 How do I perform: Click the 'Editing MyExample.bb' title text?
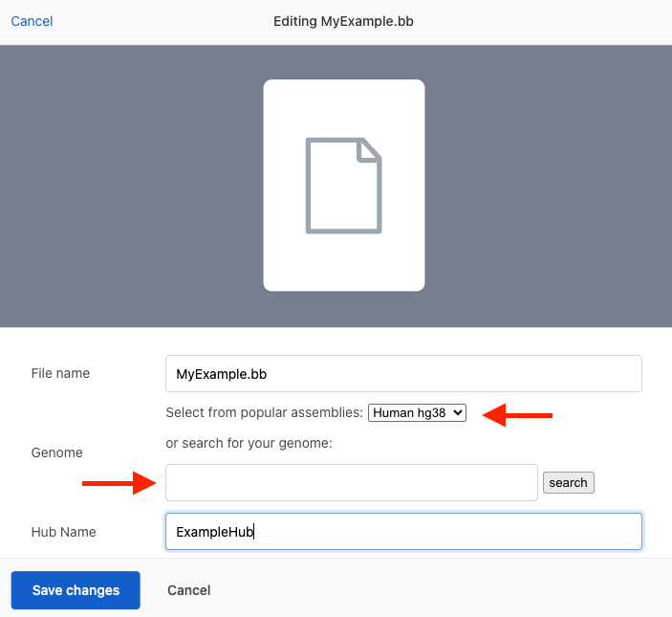click(343, 21)
